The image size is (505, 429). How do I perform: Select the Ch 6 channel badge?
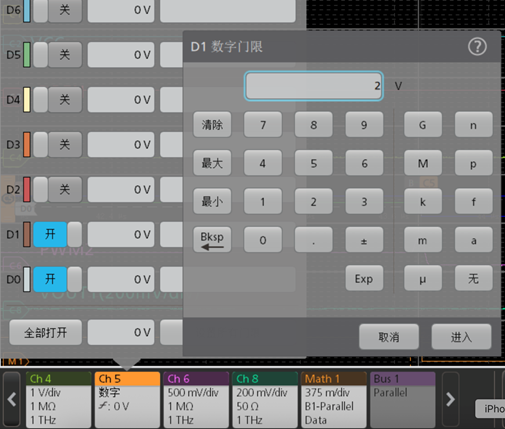pyautogui.click(x=196, y=399)
